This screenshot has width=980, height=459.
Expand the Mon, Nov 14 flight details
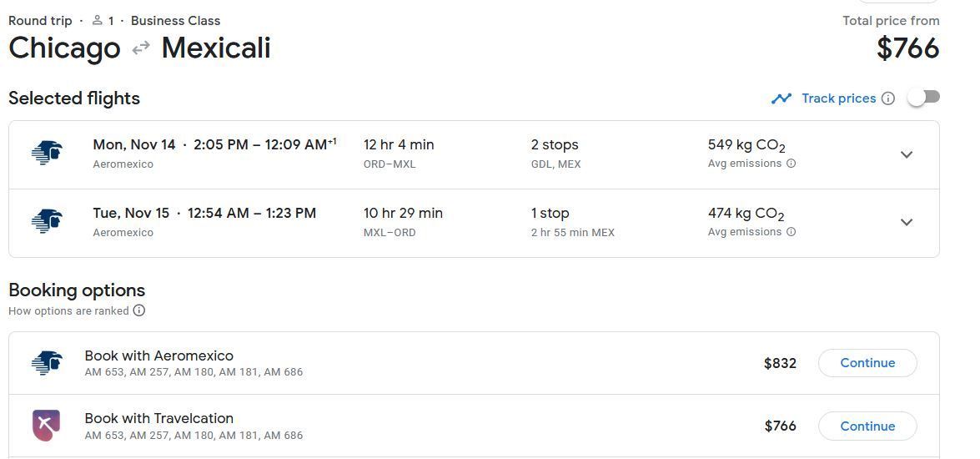coord(907,154)
